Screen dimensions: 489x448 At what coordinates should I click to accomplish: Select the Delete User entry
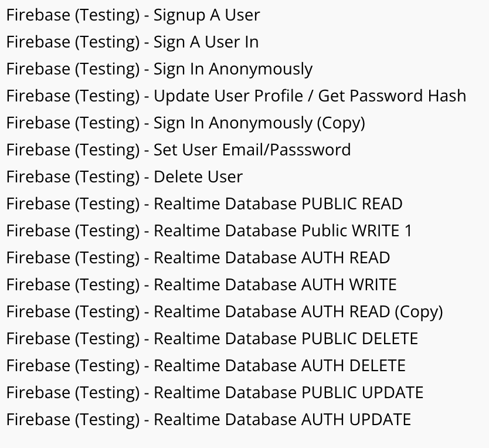tap(124, 177)
